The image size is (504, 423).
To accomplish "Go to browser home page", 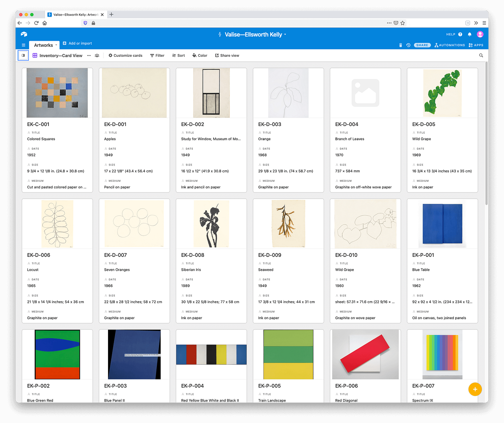I will point(45,23).
